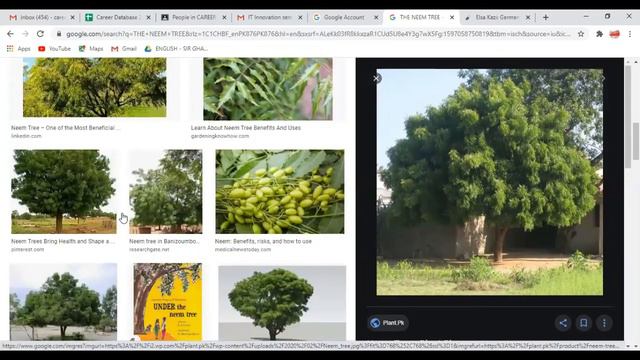This screenshot has height=360, width=640.
Task: Open the pinterest.com neem tree thumbnail
Action: point(64,192)
